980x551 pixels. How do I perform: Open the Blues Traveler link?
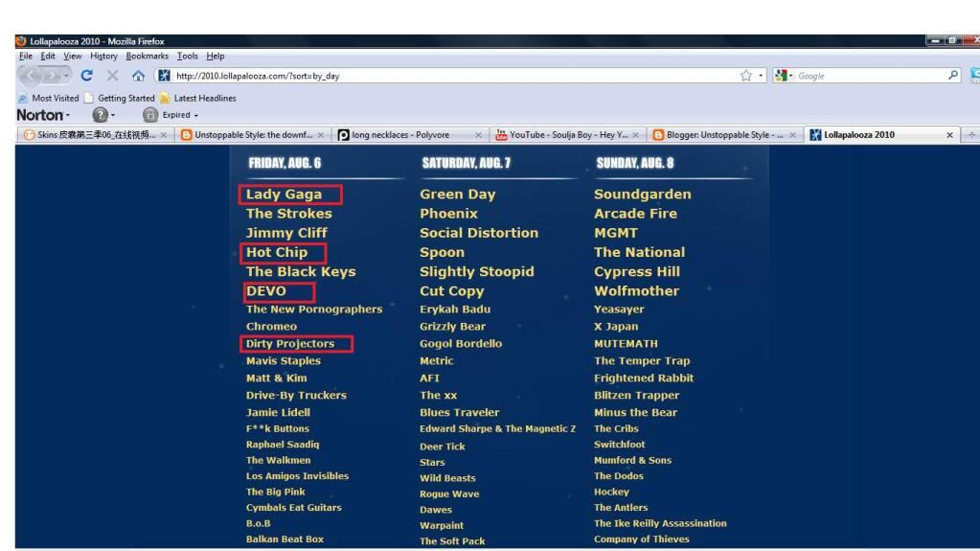coord(460,412)
